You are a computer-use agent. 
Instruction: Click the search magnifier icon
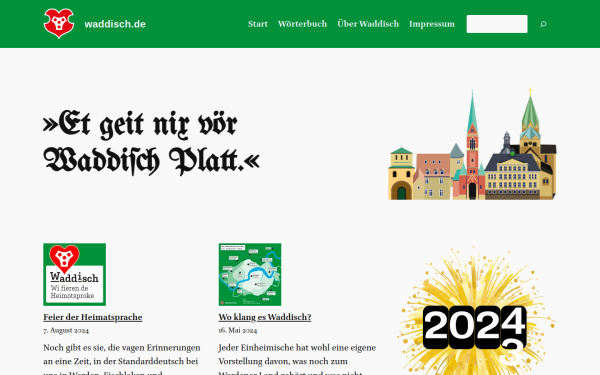(x=543, y=24)
